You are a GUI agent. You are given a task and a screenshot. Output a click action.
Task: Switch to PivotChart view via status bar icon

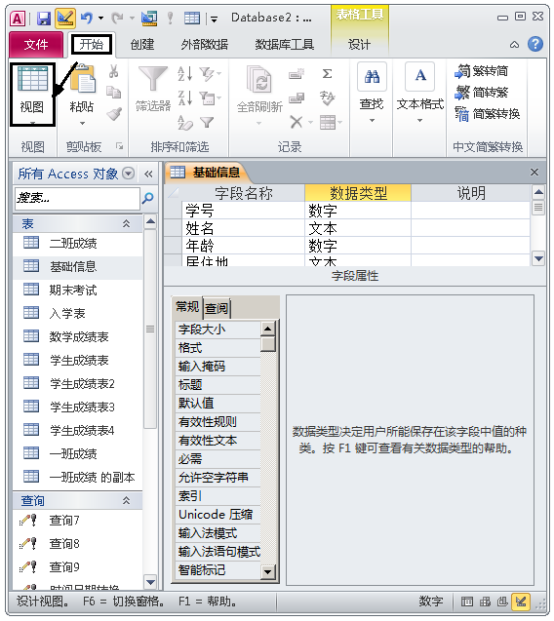(x=502, y=602)
